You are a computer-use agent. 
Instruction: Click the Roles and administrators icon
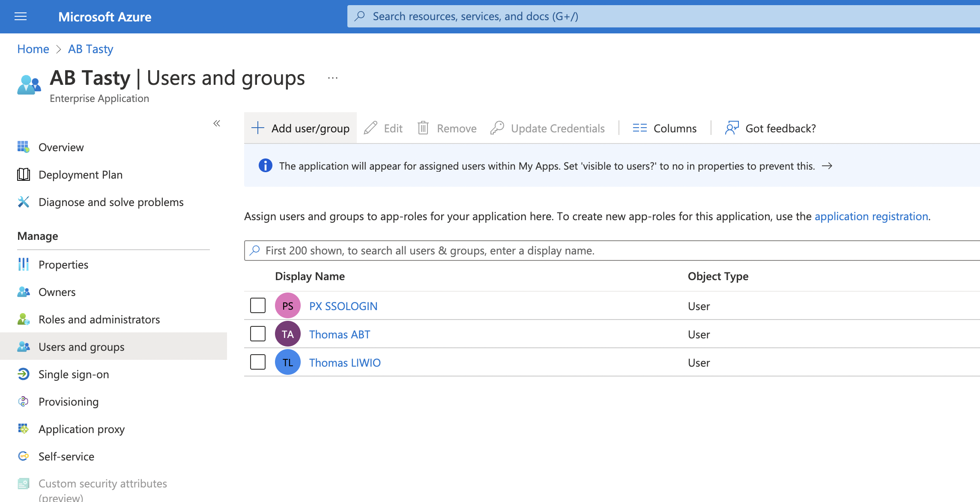pos(24,319)
